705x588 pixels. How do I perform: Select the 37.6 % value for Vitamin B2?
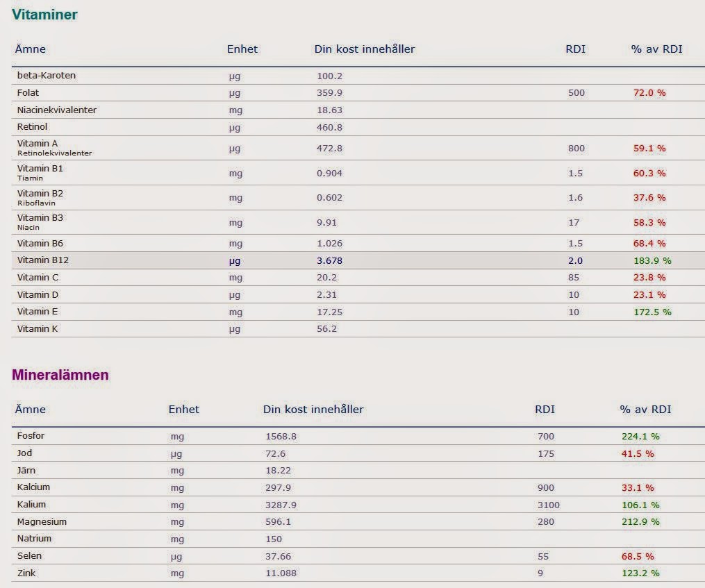649,198
